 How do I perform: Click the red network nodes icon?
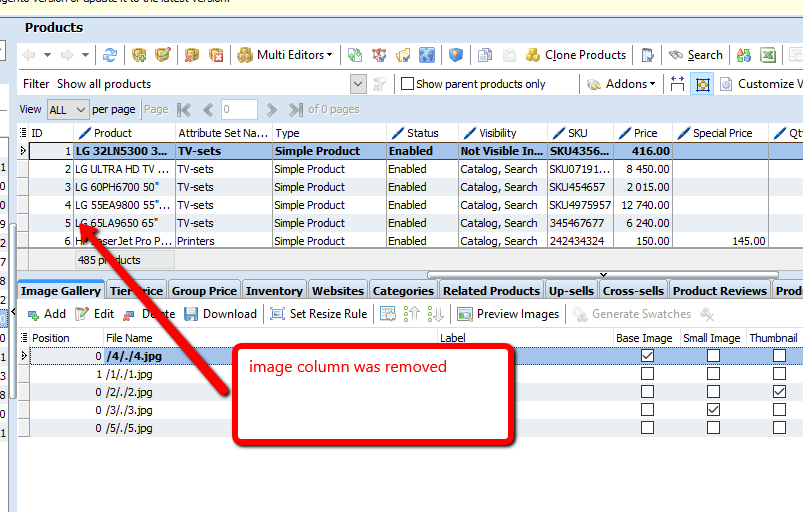pyautogui.click(x=379, y=55)
